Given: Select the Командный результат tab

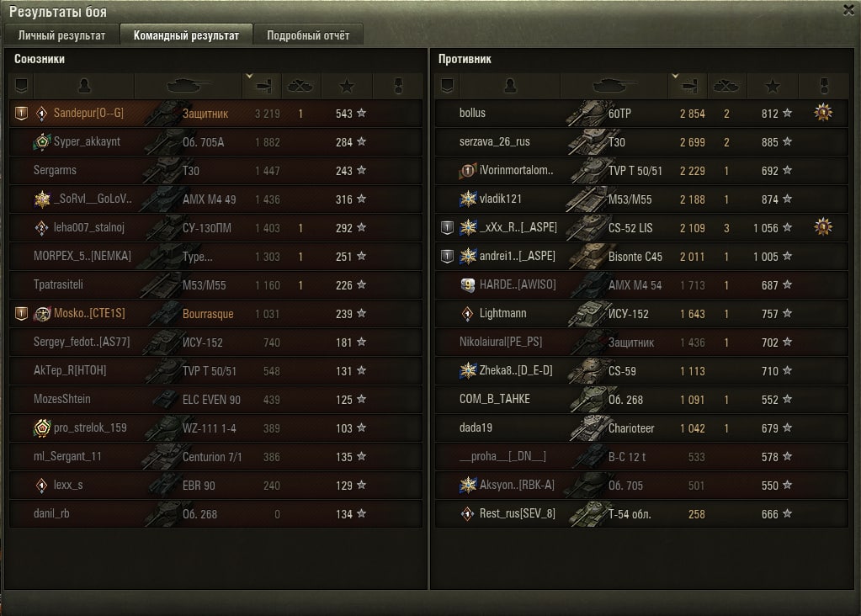Looking at the screenshot, I should pos(186,35).
